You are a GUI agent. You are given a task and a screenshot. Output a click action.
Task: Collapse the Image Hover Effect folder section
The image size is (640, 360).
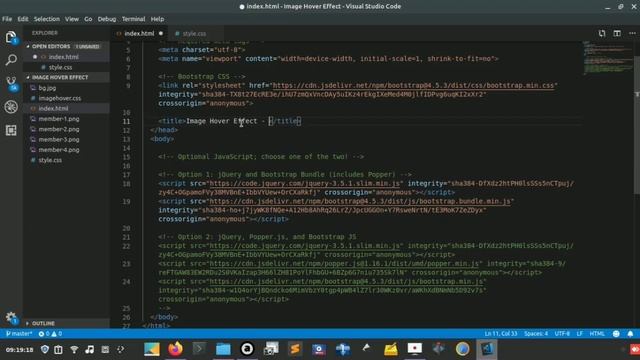pos(66,78)
